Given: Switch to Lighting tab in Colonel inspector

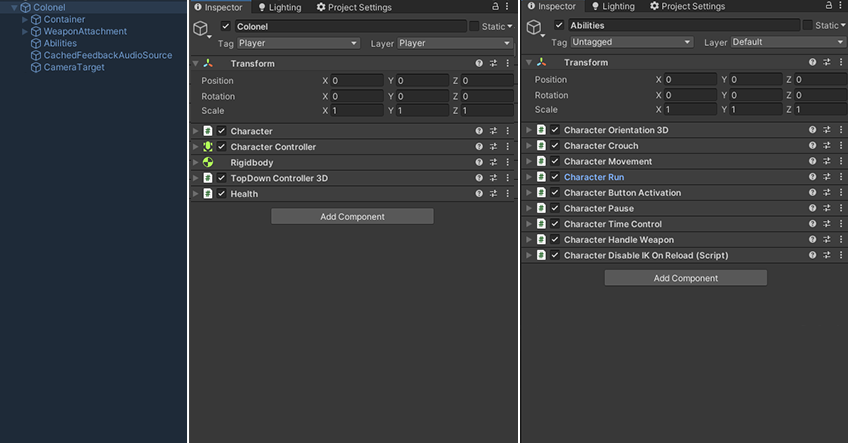Looking at the screenshot, I should (x=279, y=7).
